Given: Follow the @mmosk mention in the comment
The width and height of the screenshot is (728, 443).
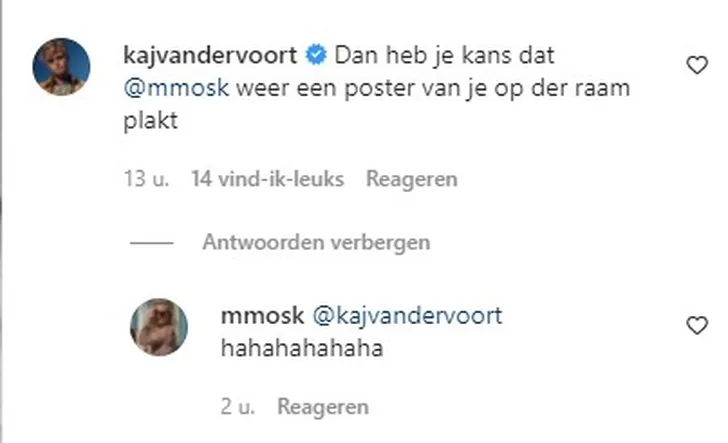Looking at the screenshot, I should click(176, 88).
